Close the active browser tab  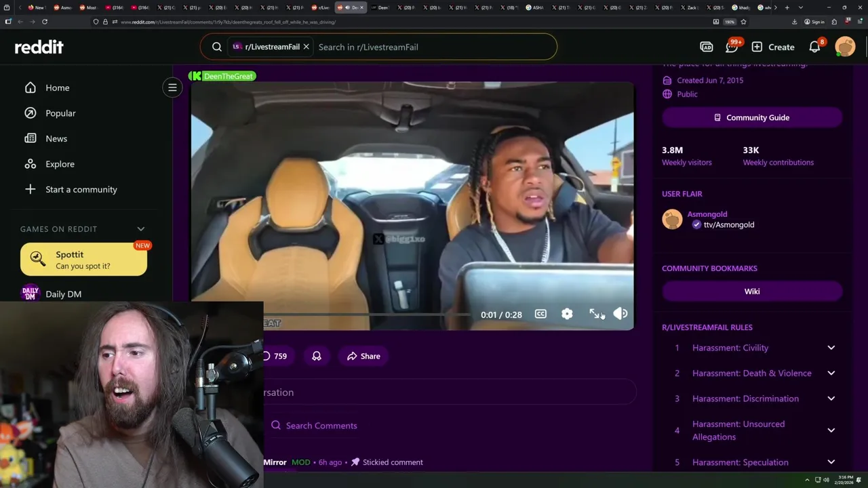coord(361,7)
